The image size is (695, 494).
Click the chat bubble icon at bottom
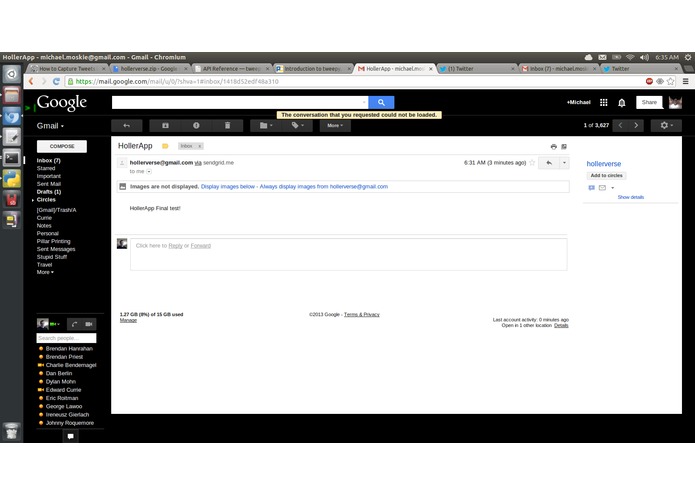tap(70, 436)
